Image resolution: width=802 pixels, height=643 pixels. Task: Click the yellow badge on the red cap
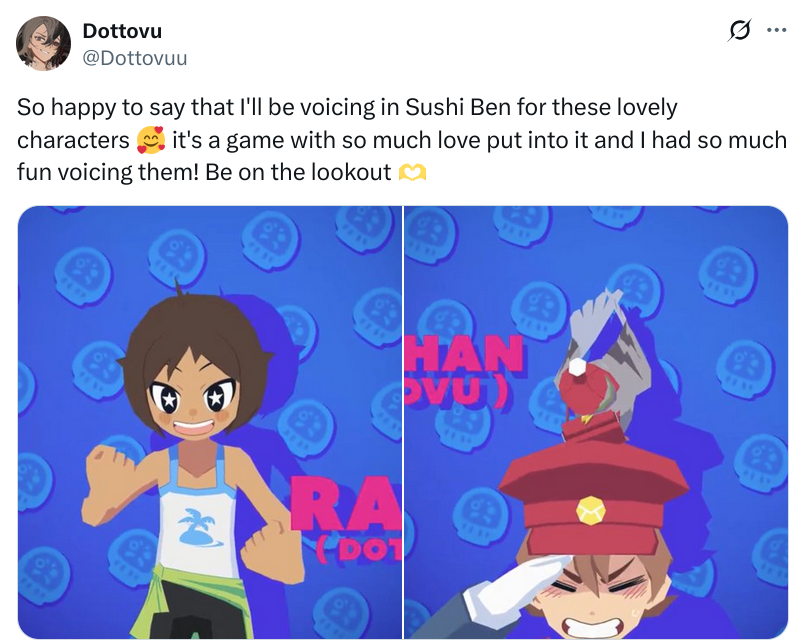tap(591, 511)
